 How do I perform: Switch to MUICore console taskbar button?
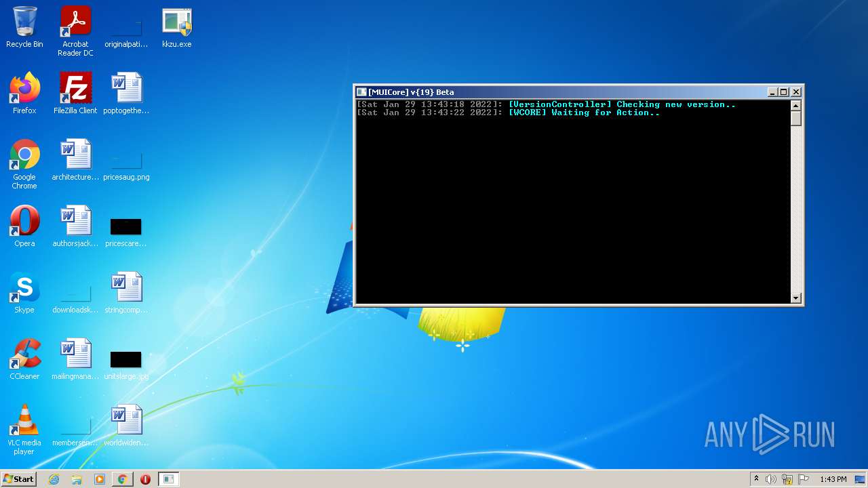pos(168,479)
